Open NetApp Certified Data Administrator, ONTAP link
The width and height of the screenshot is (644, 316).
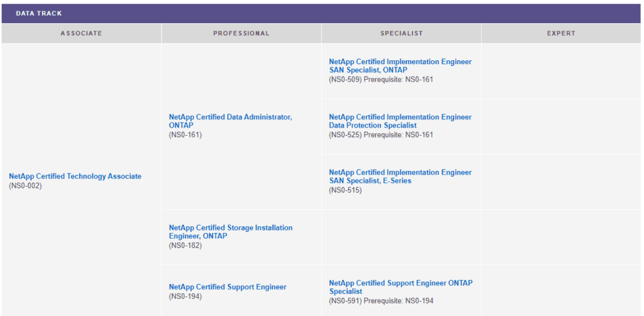[x=230, y=121]
